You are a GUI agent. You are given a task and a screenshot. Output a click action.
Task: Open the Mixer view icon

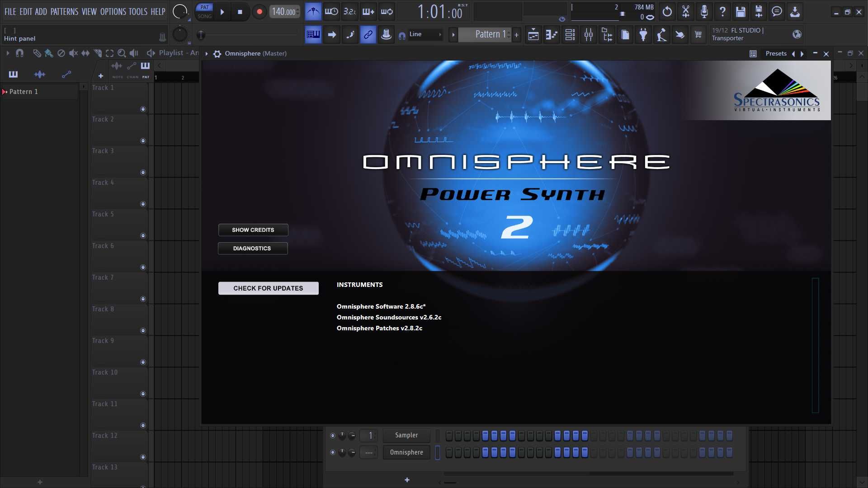coord(589,35)
